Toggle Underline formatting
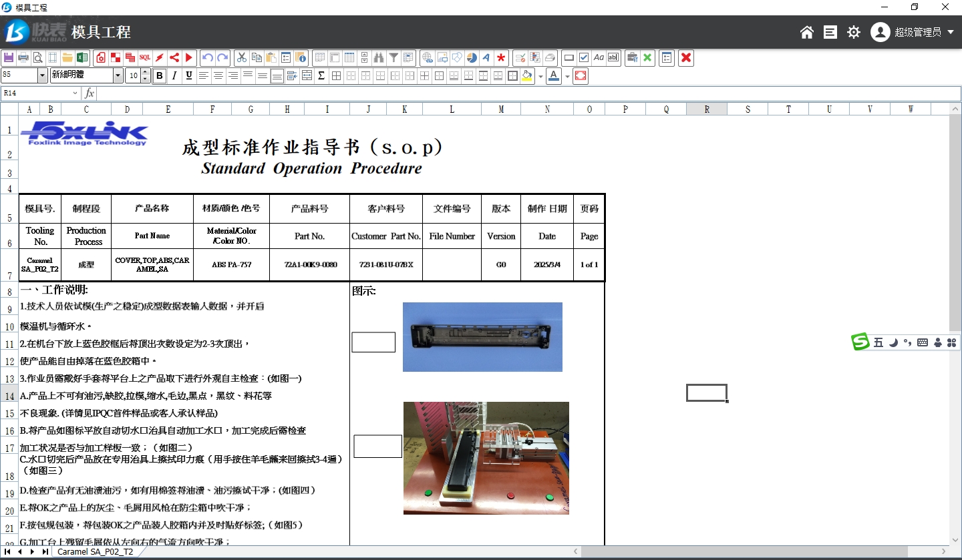The image size is (962, 560). click(189, 75)
